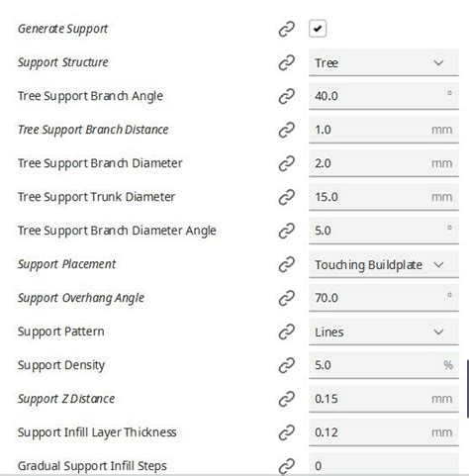Click link icon for Support Overhang Angle
This screenshot has height=476, width=469.
coord(286,298)
